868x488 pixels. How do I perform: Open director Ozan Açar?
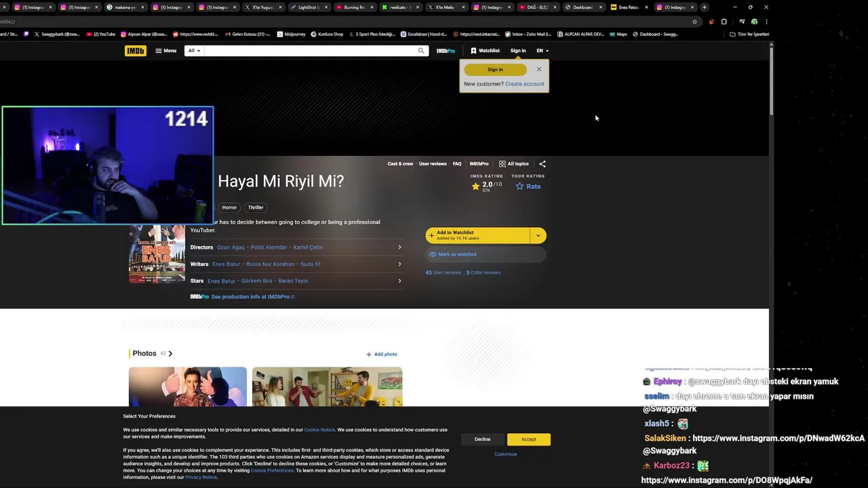(231, 247)
